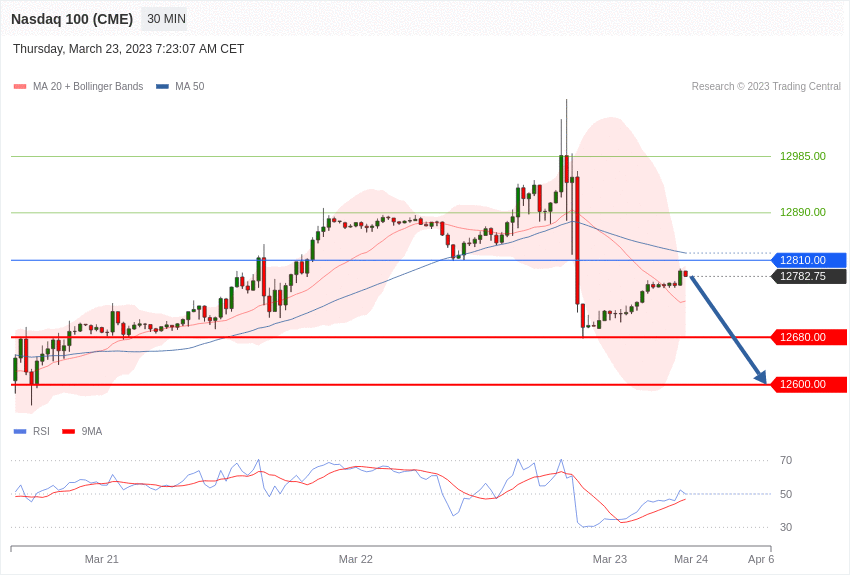
Task: Click the blue MA 50 legend swatch
Action: (x=162, y=87)
